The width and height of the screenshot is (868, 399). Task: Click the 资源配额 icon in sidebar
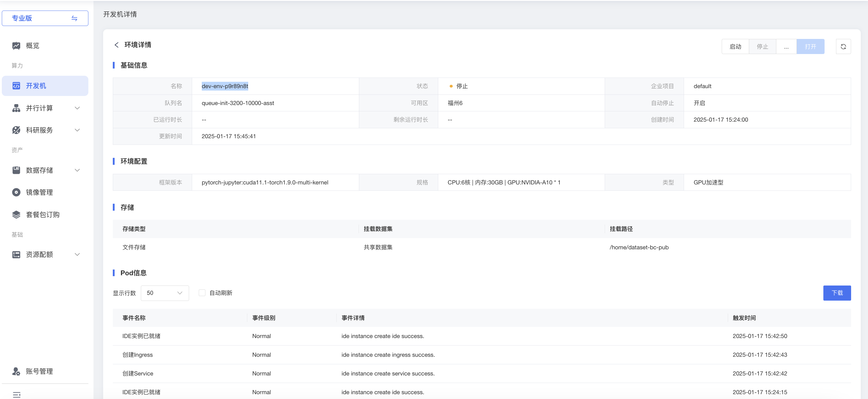pyautogui.click(x=16, y=254)
